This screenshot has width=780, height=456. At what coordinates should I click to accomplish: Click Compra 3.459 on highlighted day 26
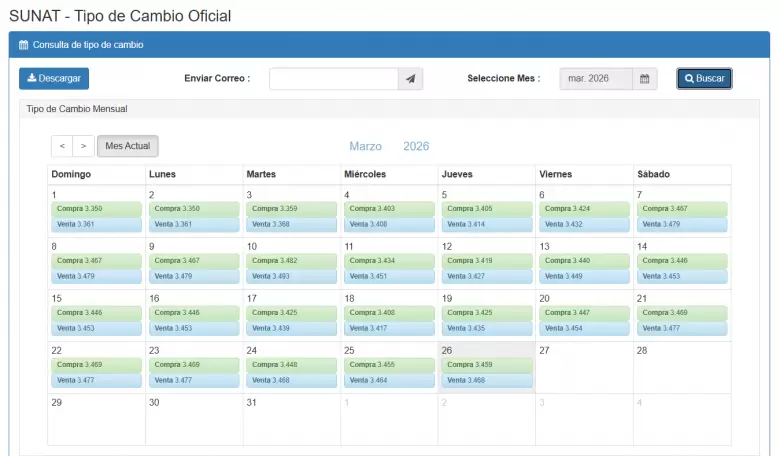(x=487, y=365)
